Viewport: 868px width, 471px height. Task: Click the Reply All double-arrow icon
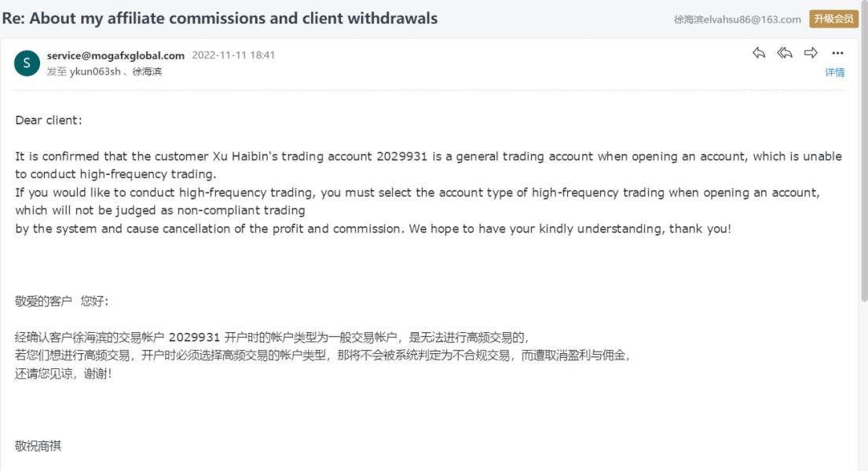coord(785,53)
